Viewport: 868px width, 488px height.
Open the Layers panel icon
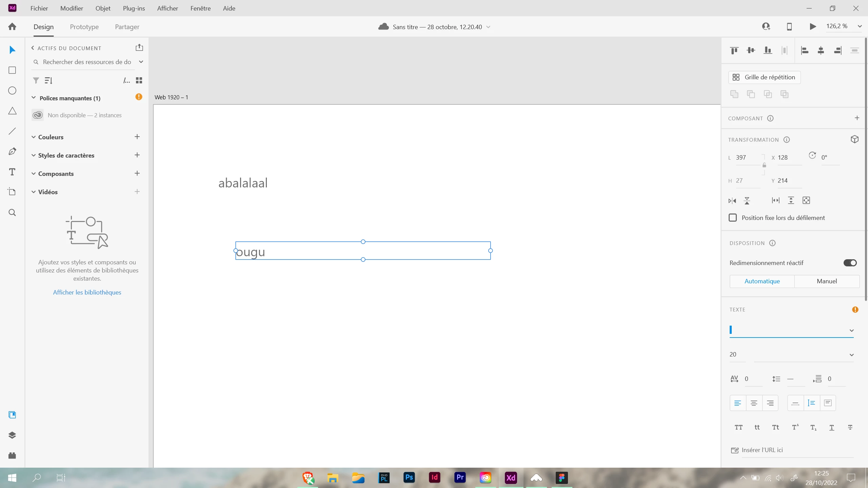[12, 435]
